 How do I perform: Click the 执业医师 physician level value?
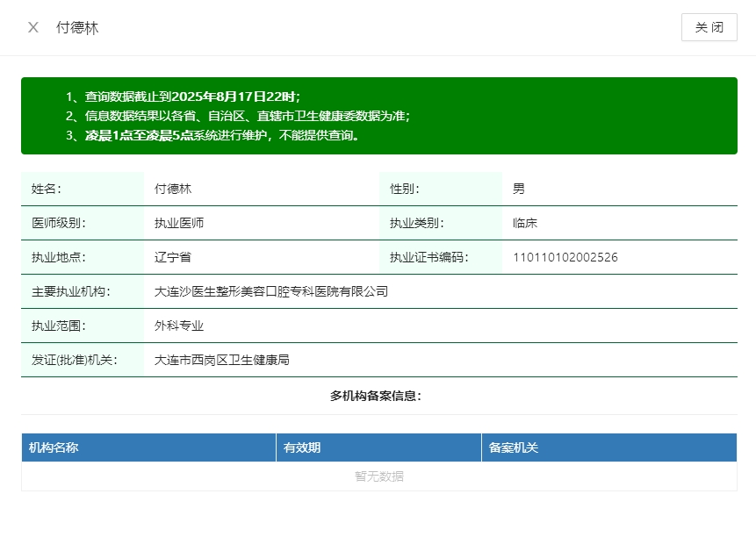tap(179, 223)
